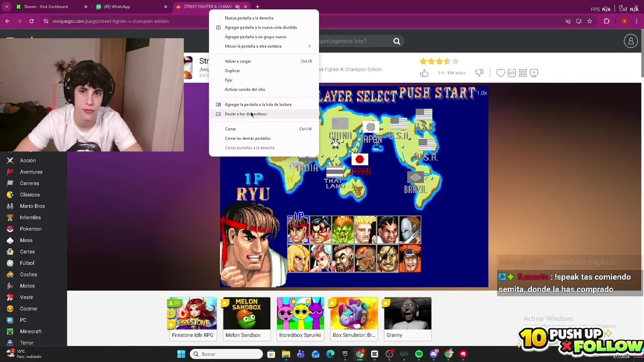This screenshot has height=362, width=644.
Task: Select 'Cerrar las demás pestañas'
Action: 264,138
